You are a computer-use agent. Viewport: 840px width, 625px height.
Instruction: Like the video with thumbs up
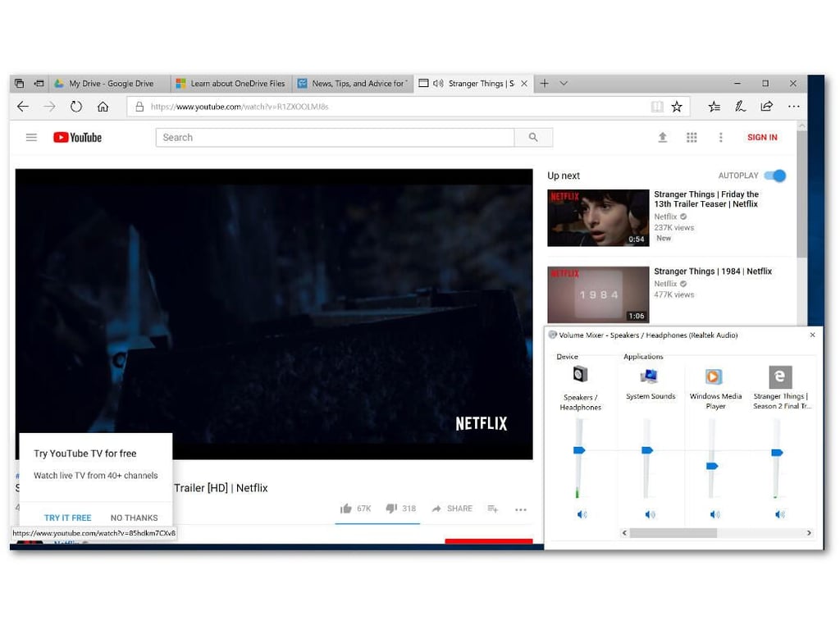(346, 509)
